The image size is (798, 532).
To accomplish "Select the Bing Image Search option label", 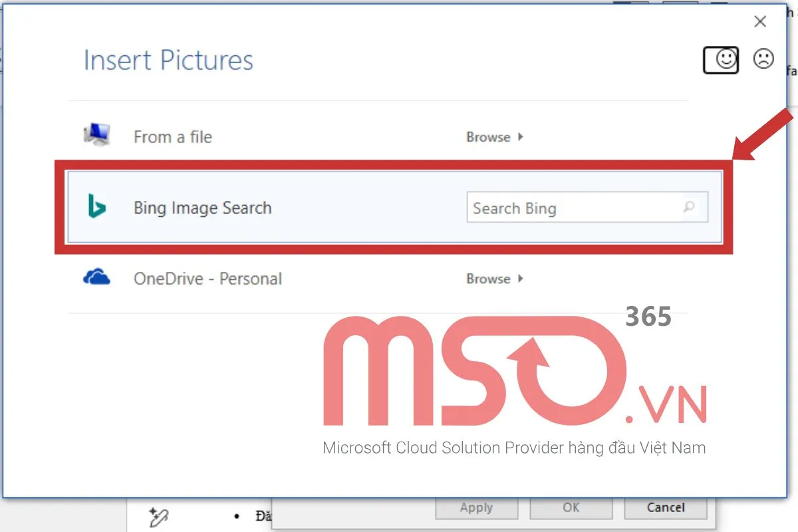I will pyautogui.click(x=203, y=207).
